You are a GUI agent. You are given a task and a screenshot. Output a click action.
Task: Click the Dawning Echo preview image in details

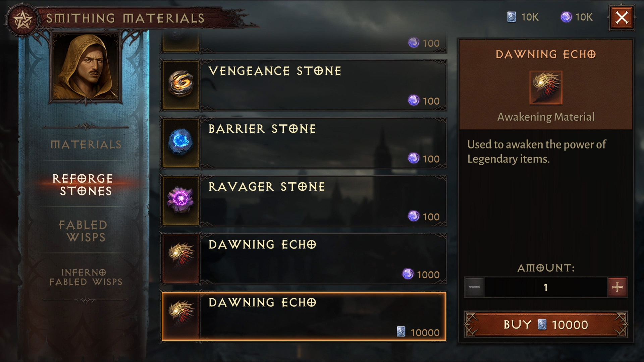[546, 88]
